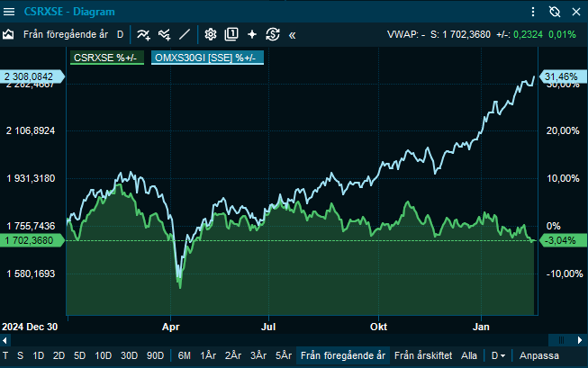The image size is (588, 368).
Task: Open the D interval dropdown at bottom
Action: tap(497, 355)
